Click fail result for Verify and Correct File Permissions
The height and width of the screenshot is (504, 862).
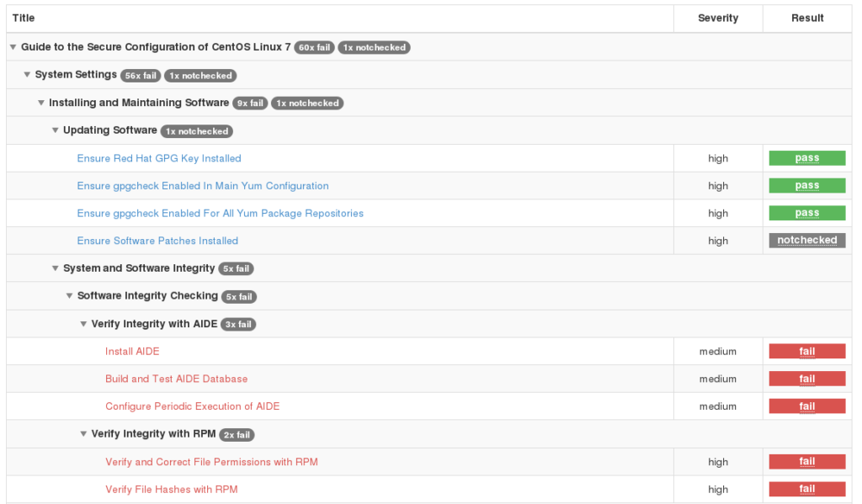pos(806,462)
